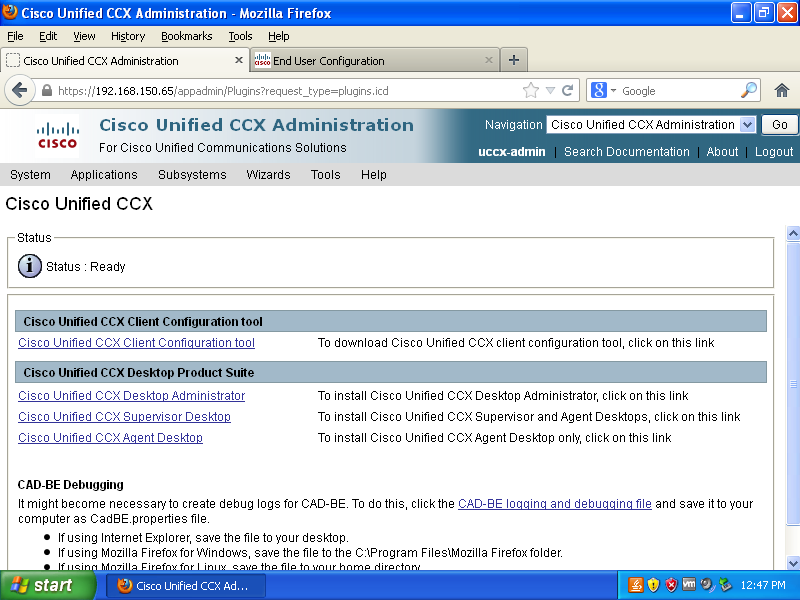Open the View menu
The height and width of the screenshot is (600, 800).
coord(84,36)
